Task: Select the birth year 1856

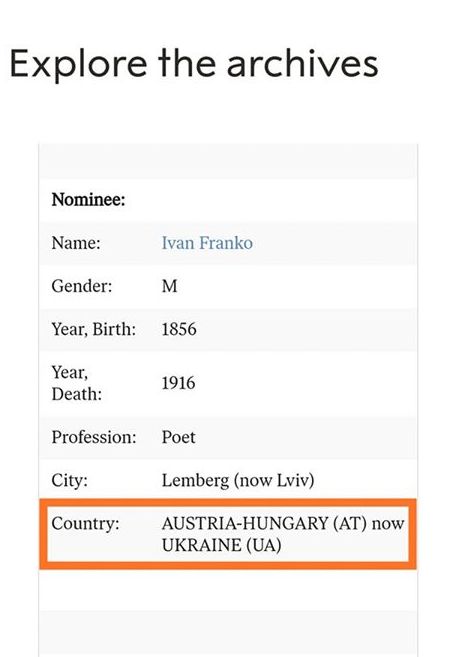Action: point(179,329)
